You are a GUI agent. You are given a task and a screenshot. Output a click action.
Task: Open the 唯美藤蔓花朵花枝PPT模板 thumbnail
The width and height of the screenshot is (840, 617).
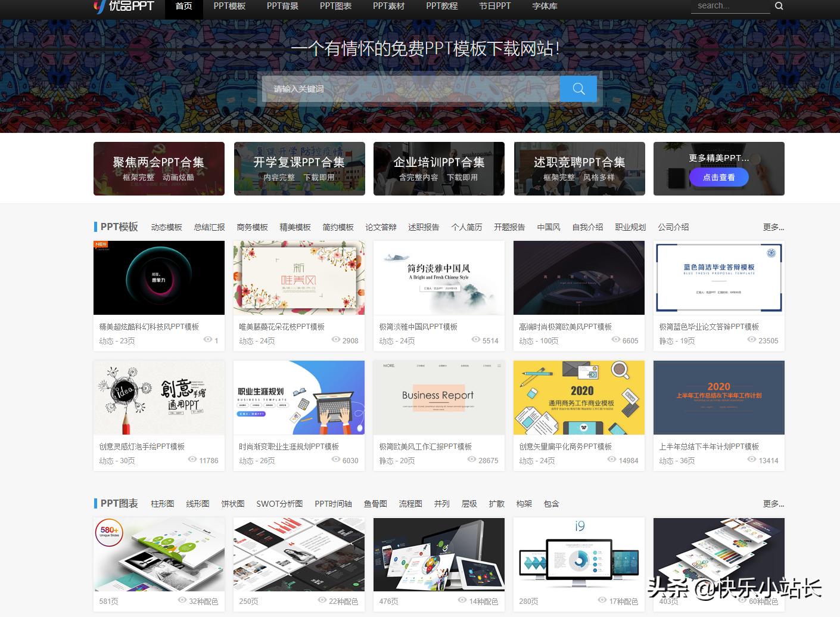[x=299, y=278]
